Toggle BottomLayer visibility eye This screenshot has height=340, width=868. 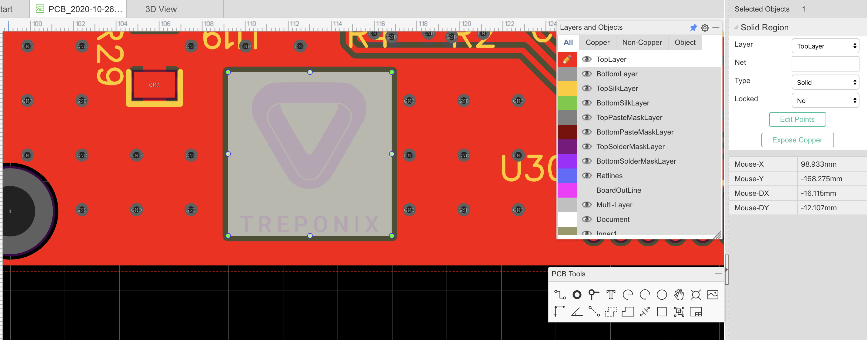[x=587, y=73]
